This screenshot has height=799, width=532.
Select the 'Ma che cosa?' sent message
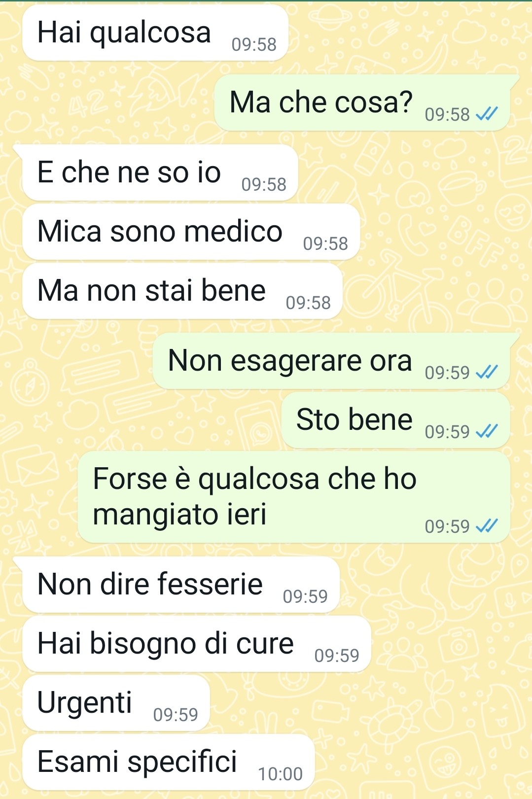(362, 103)
